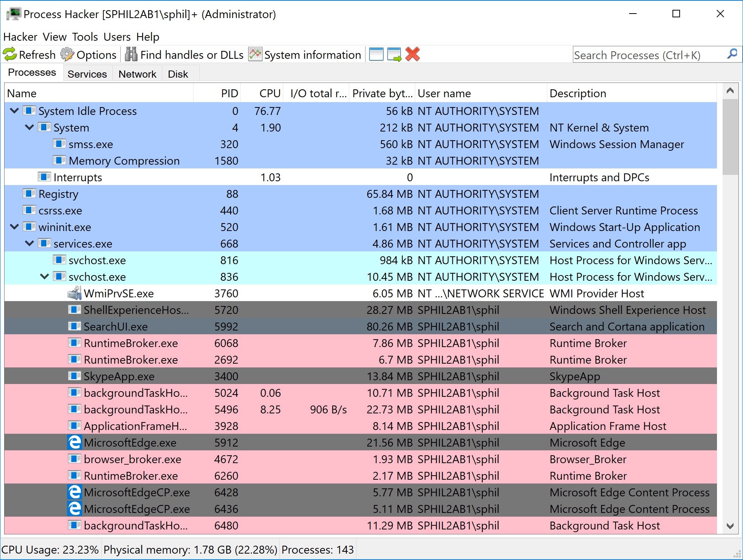This screenshot has width=743, height=560.
Task: Collapse the wininit.exe tree node
Action: tap(14, 227)
